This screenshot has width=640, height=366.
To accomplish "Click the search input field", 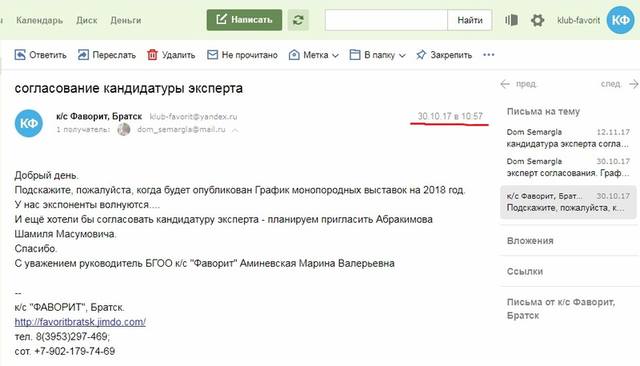I will tap(386, 20).
